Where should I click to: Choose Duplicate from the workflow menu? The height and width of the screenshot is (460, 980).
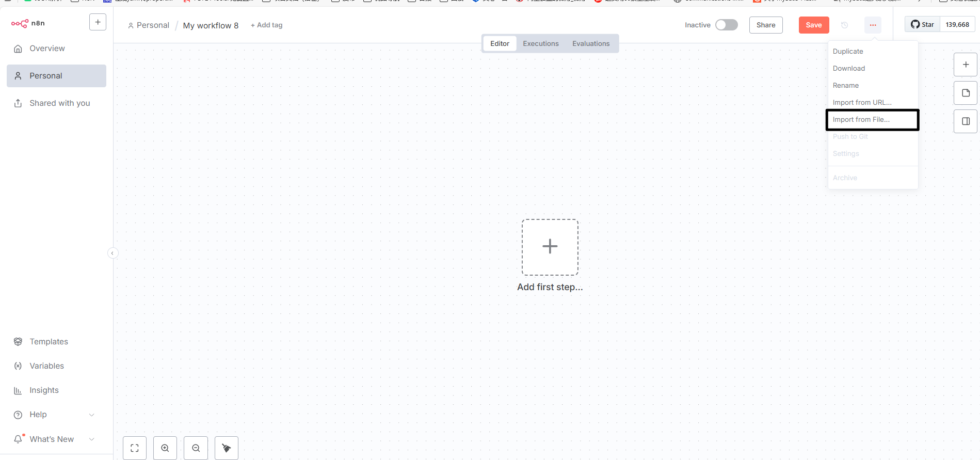click(848, 52)
